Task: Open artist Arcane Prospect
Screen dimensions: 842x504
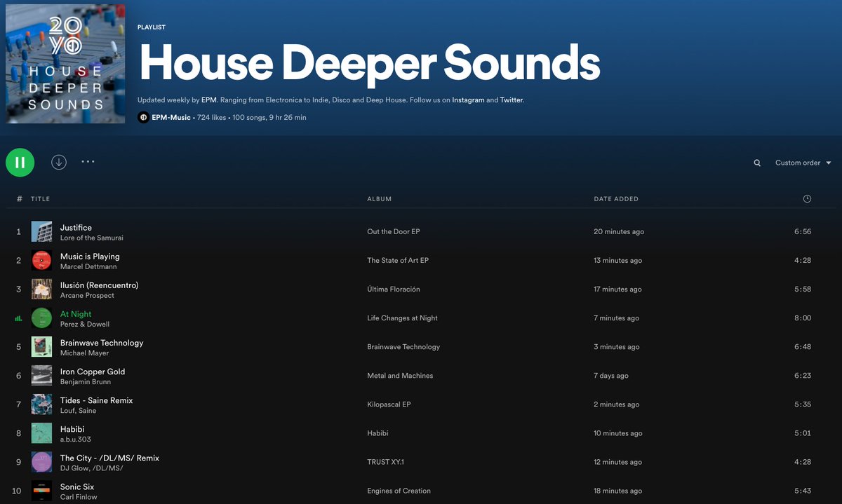Action: (x=87, y=296)
